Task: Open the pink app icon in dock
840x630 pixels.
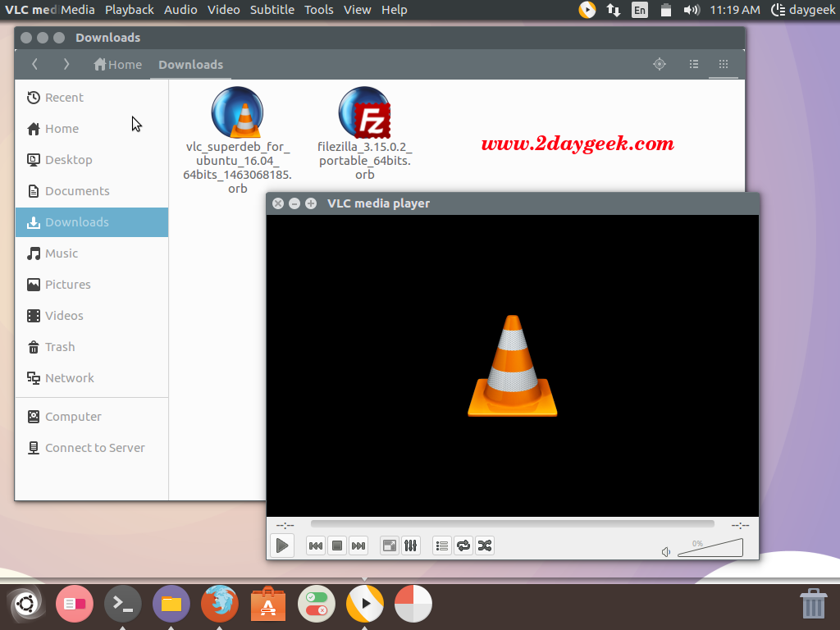Action: pyautogui.click(x=75, y=604)
